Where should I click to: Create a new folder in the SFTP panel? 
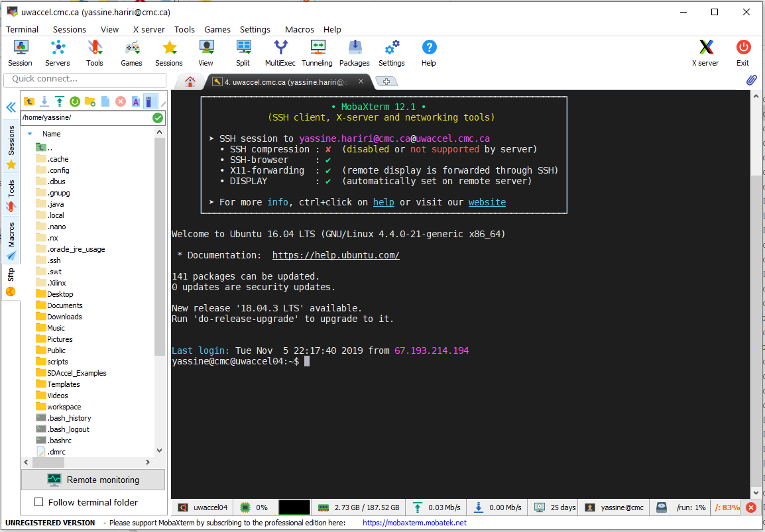tap(90, 101)
